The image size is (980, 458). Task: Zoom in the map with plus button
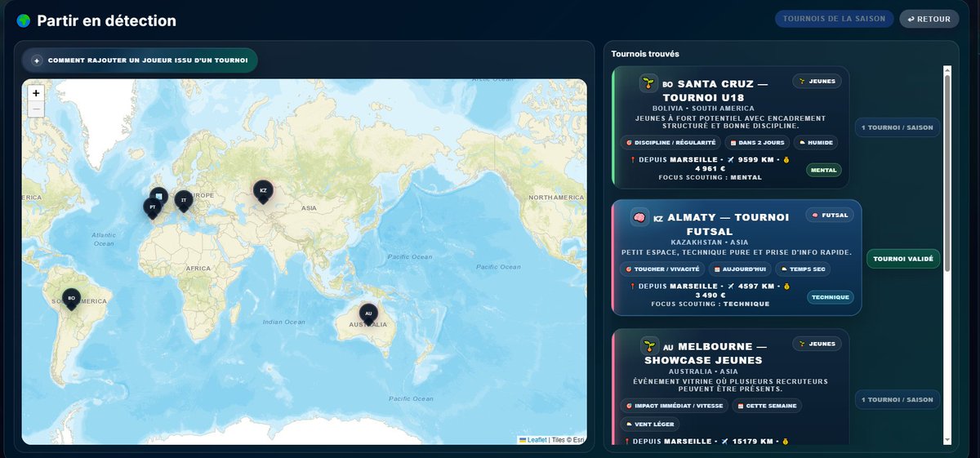[x=36, y=93]
